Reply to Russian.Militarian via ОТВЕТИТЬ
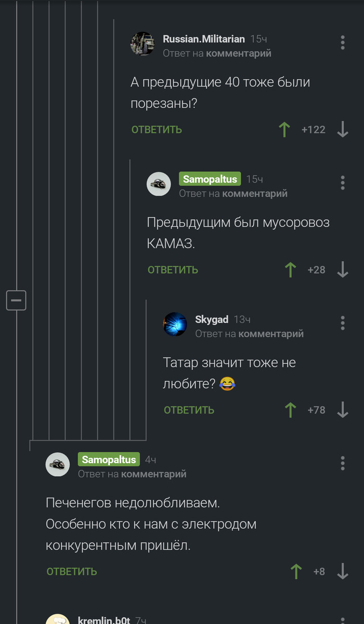Viewport: 364px width, 624px height. point(157,130)
